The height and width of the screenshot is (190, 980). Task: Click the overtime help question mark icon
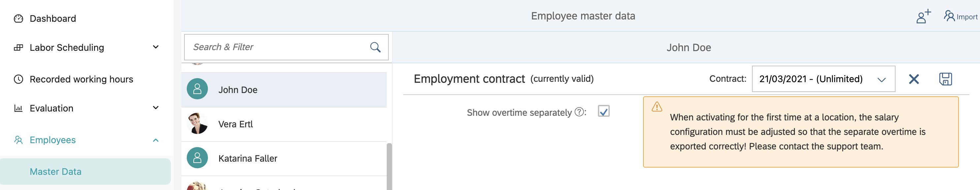point(579,112)
